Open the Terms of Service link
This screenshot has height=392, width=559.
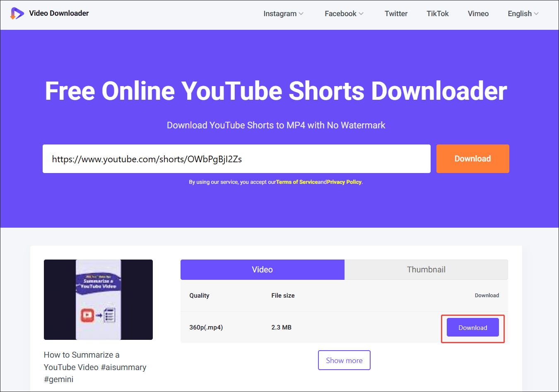pyautogui.click(x=297, y=182)
